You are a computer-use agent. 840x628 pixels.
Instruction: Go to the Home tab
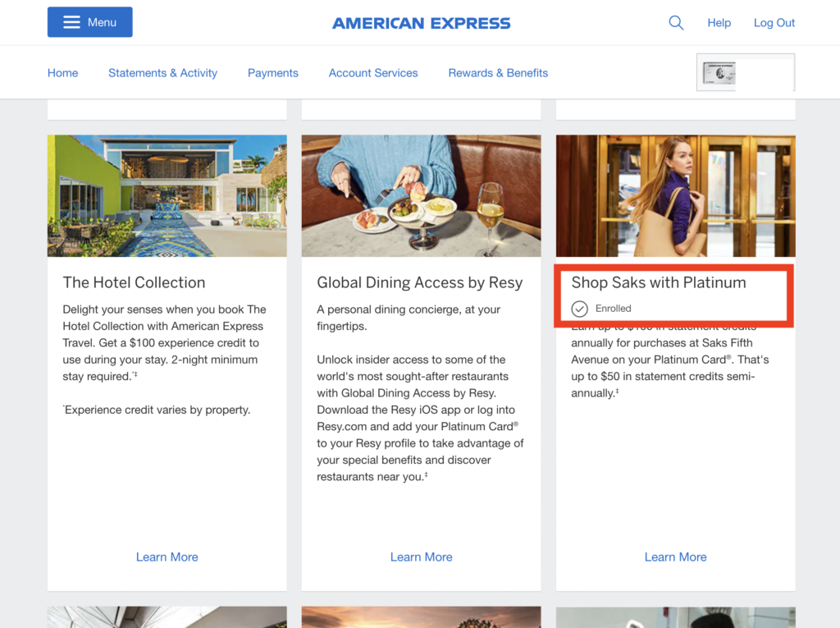pos(62,73)
